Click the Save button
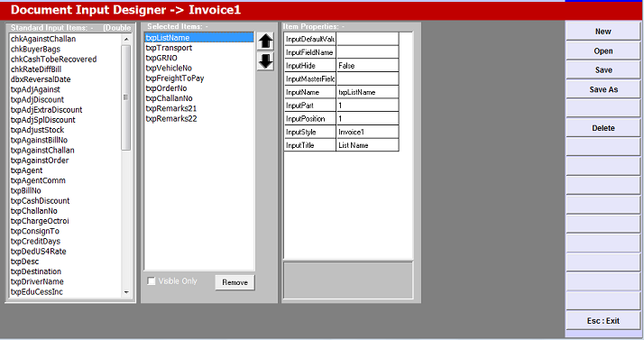 pyautogui.click(x=603, y=69)
